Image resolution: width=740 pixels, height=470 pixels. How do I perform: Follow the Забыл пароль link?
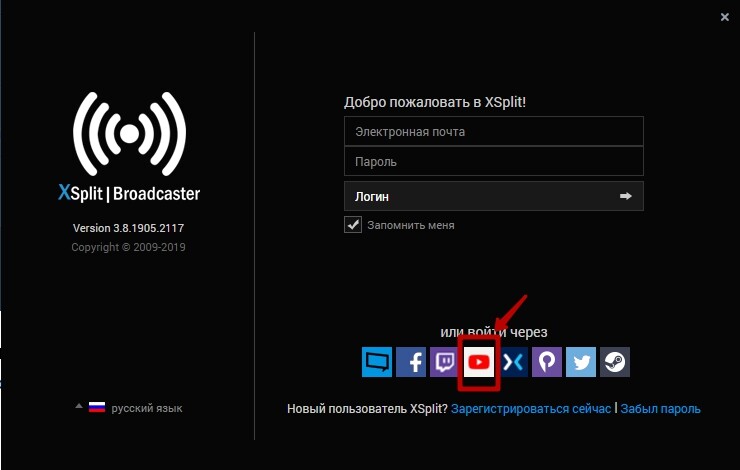pyautogui.click(x=660, y=409)
